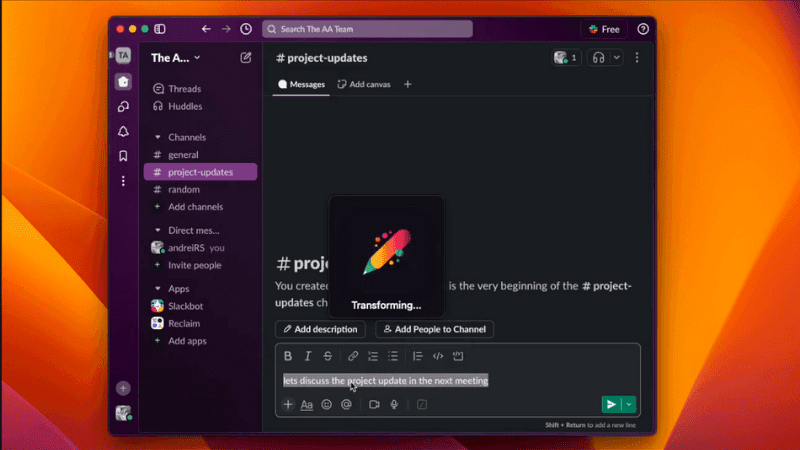Open the history clock icon
The height and width of the screenshot is (450, 800).
[246, 29]
